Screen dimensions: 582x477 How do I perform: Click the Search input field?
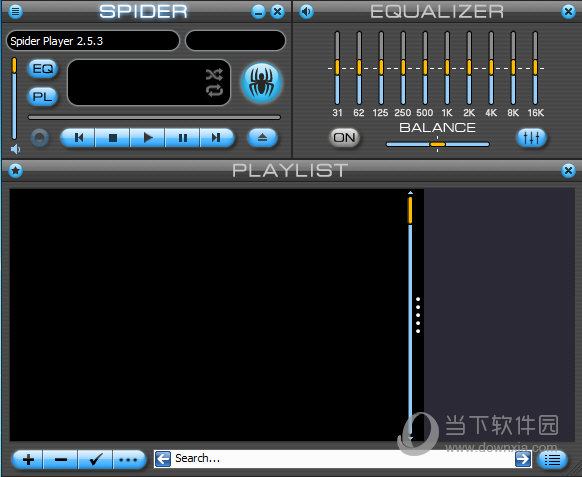(343, 459)
